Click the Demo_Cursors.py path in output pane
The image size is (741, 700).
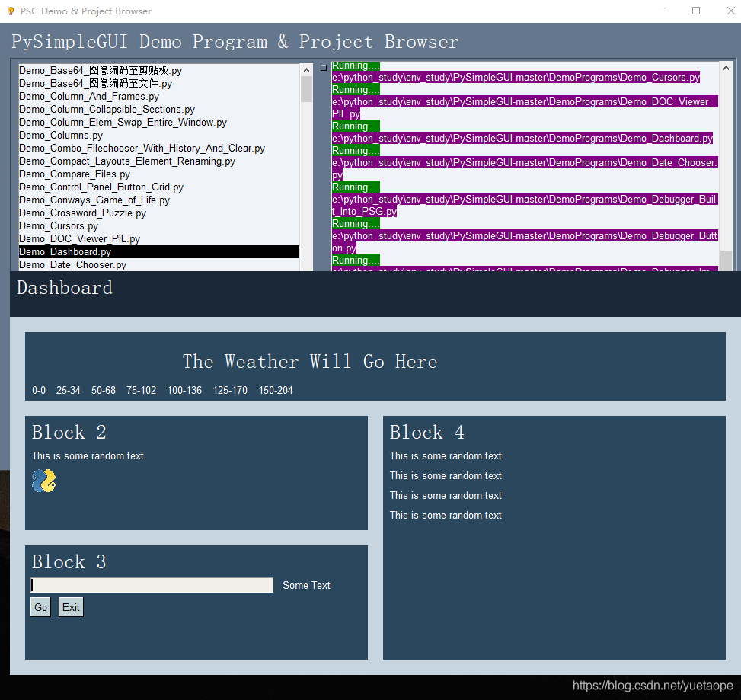click(516, 78)
